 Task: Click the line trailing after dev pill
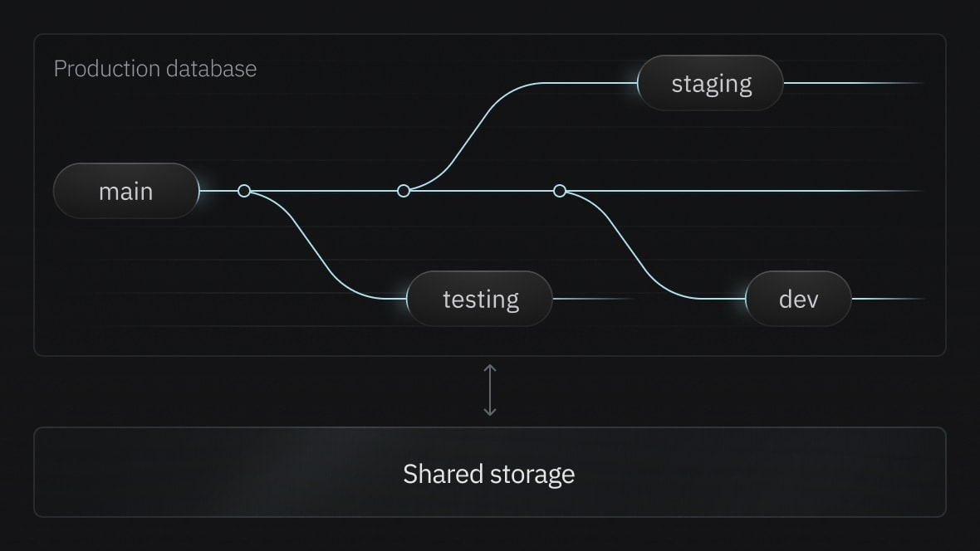[x=884, y=299]
